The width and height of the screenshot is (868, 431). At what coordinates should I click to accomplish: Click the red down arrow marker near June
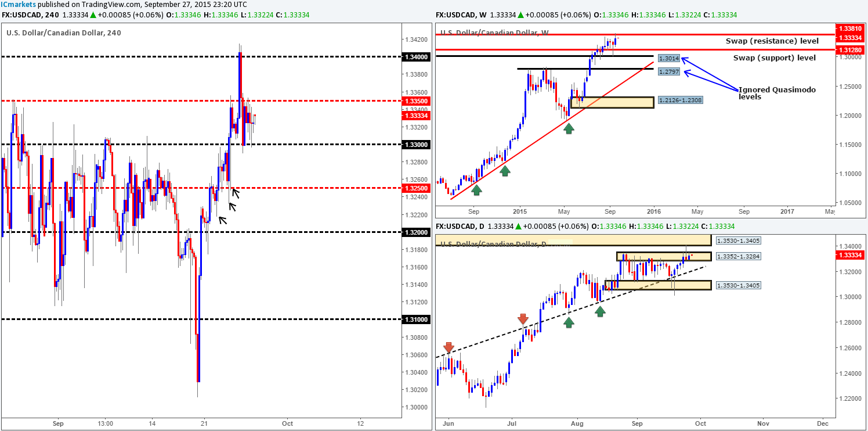[x=448, y=349]
